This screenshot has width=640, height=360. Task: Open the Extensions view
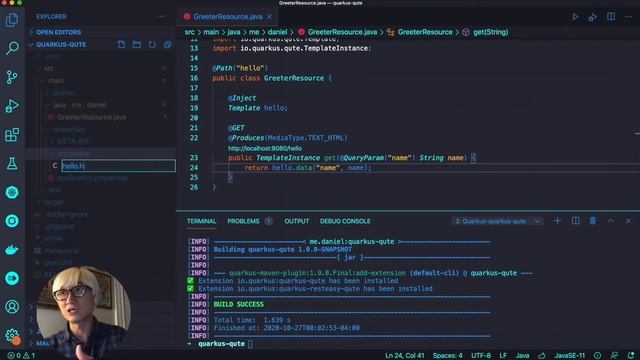coord(12,135)
